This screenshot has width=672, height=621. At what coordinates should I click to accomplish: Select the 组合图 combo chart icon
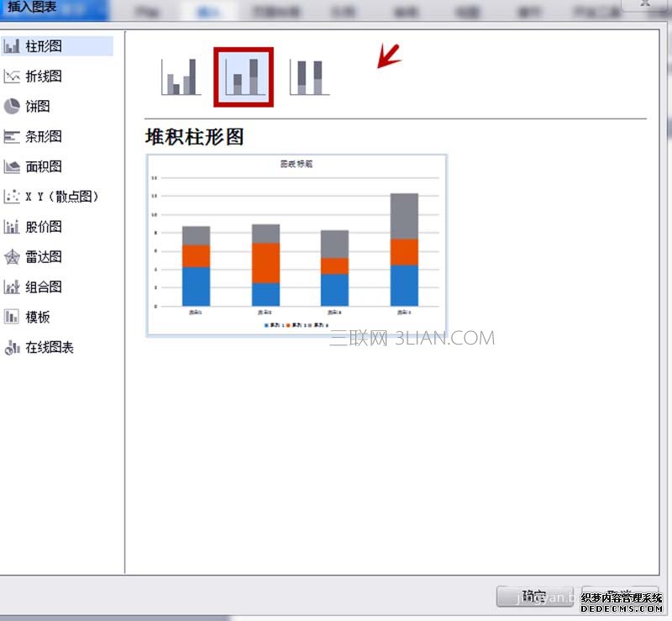point(12,287)
